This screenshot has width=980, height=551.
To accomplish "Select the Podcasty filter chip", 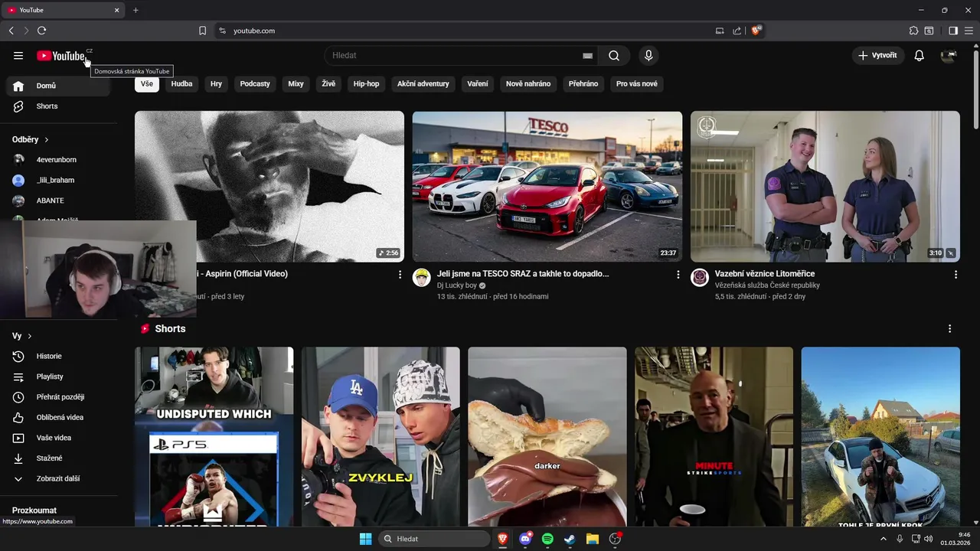I will (255, 83).
